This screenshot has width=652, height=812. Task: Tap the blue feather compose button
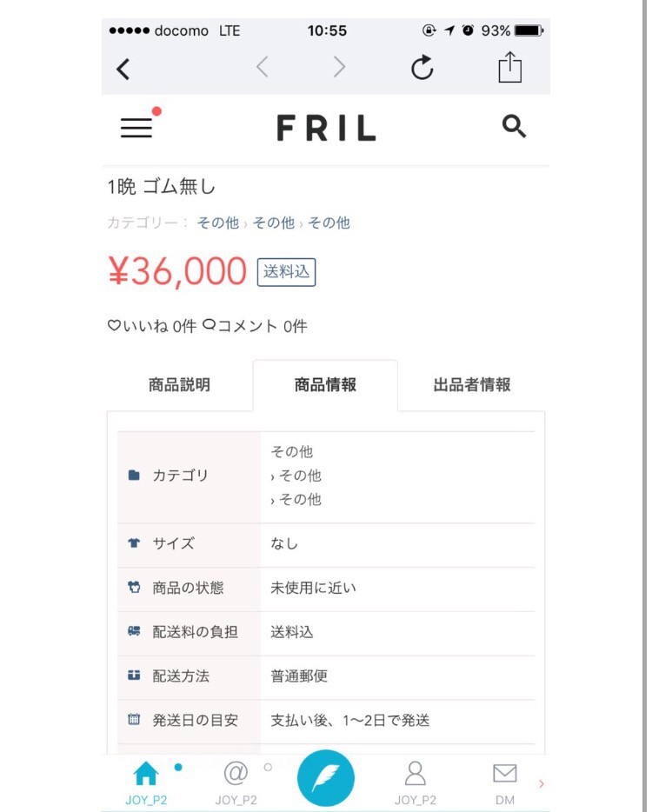click(x=326, y=778)
